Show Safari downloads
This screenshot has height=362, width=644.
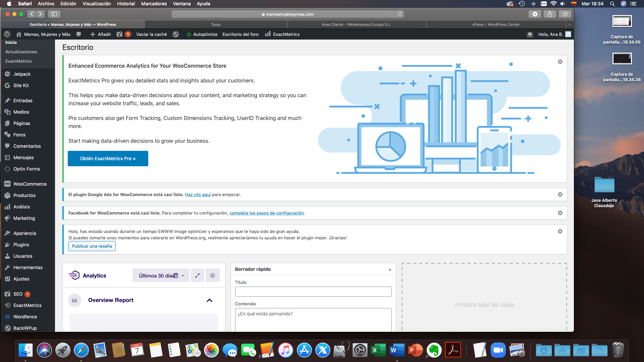click(x=535, y=14)
